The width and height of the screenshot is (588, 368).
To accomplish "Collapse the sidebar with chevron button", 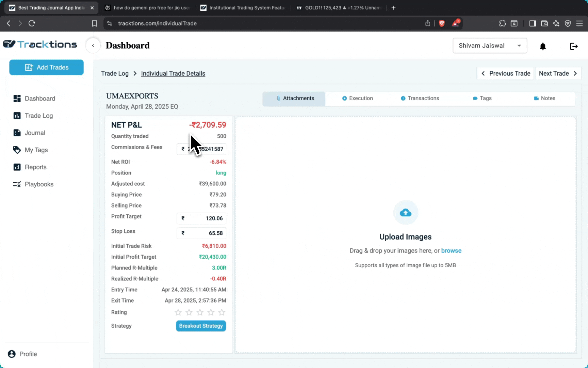I will tap(93, 46).
